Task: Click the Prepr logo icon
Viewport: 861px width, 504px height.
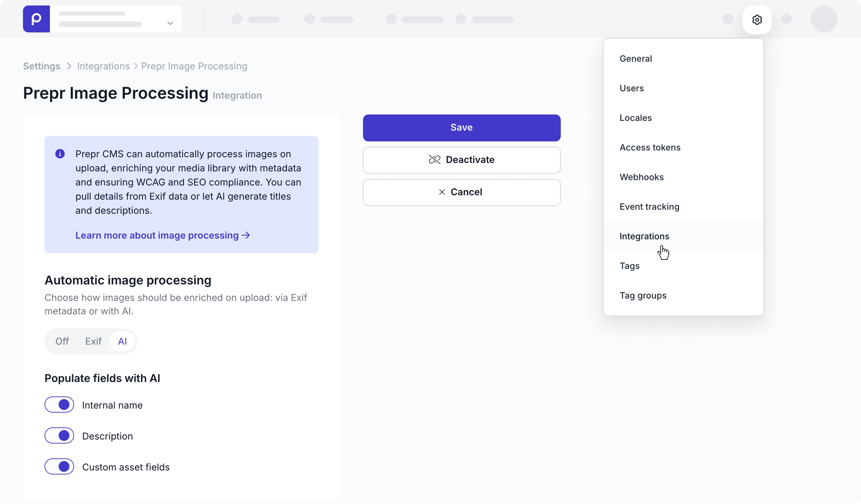Action: (x=36, y=19)
